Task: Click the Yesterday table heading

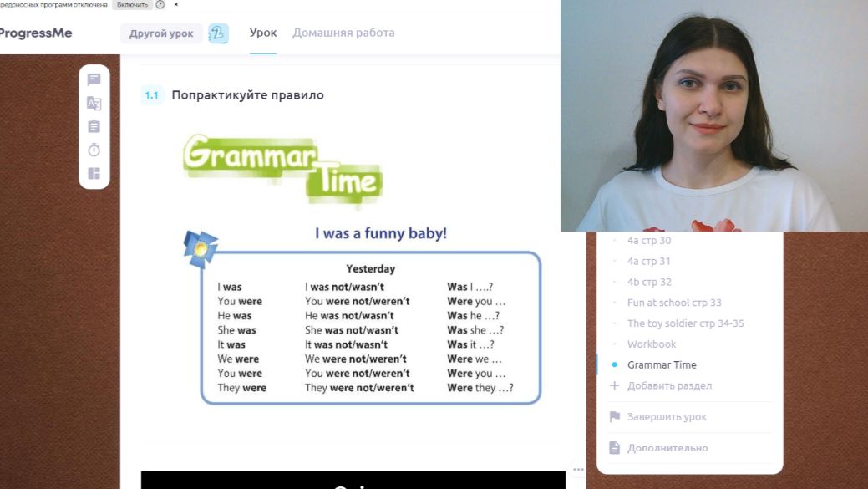Action: click(370, 268)
